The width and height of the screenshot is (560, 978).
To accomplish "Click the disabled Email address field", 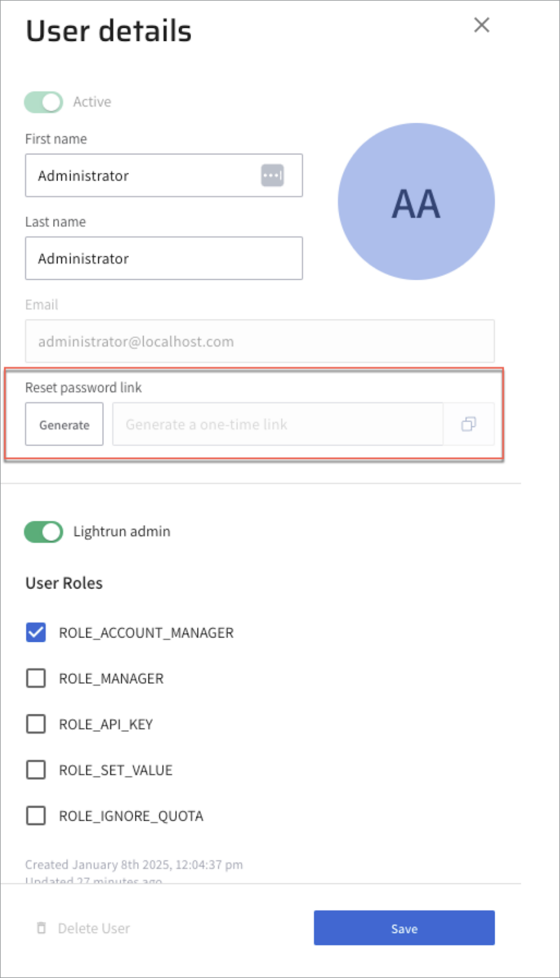I will point(260,341).
